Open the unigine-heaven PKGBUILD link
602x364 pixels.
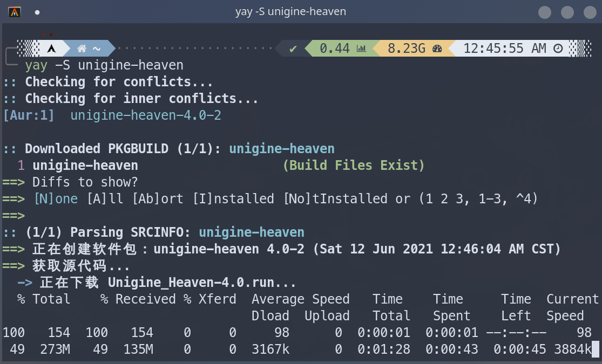tap(281, 148)
